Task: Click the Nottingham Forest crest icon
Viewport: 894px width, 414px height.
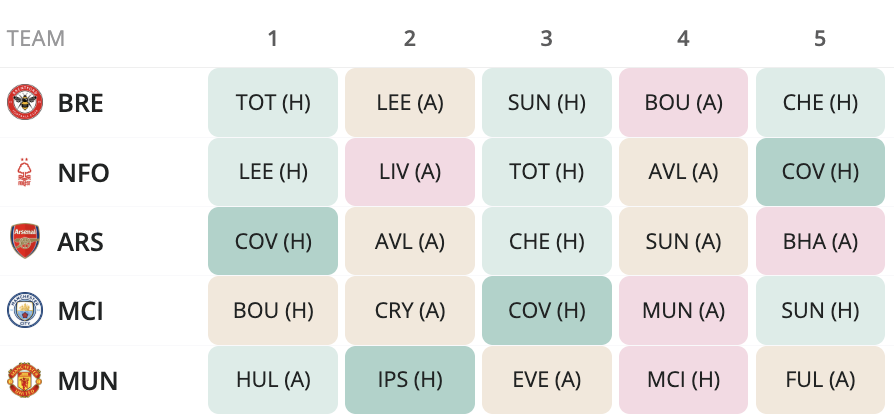Action: [x=24, y=172]
